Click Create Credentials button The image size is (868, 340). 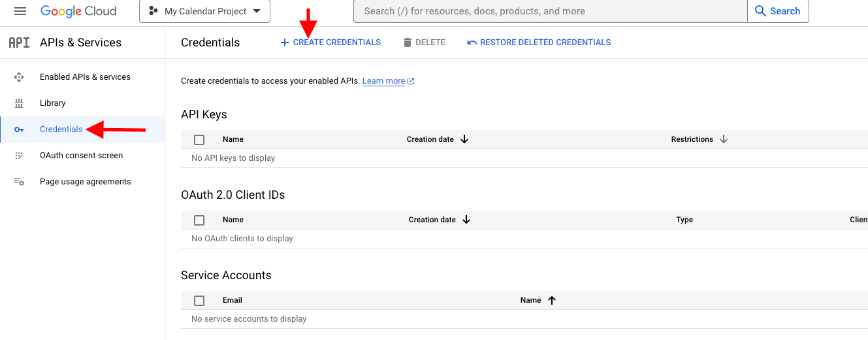pyautogui.click(x=330, y=42)
